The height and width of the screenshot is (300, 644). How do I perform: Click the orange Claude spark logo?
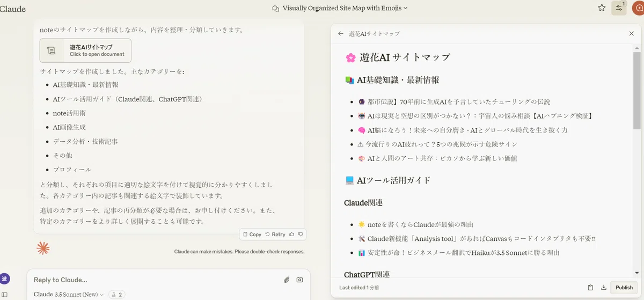(x=43, y=248)
